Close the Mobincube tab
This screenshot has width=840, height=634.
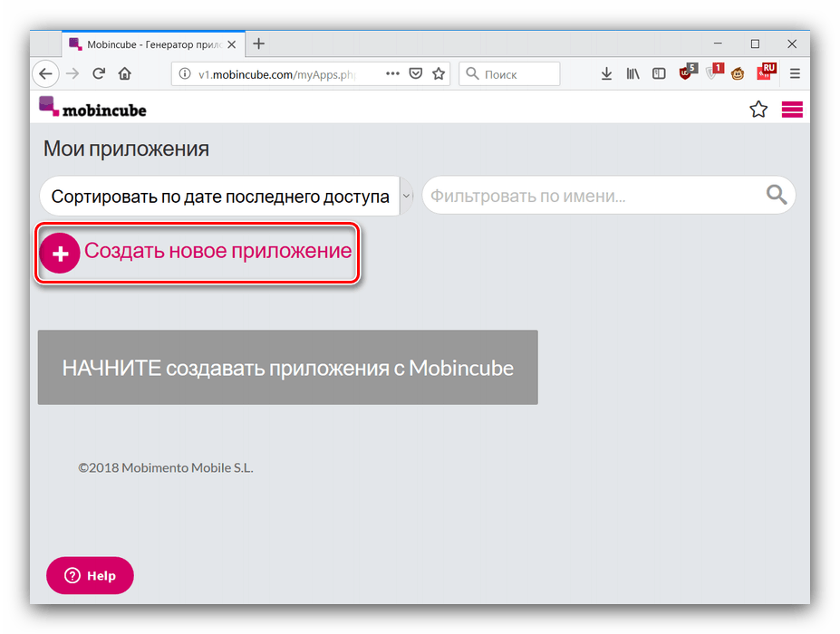(231, 44)
